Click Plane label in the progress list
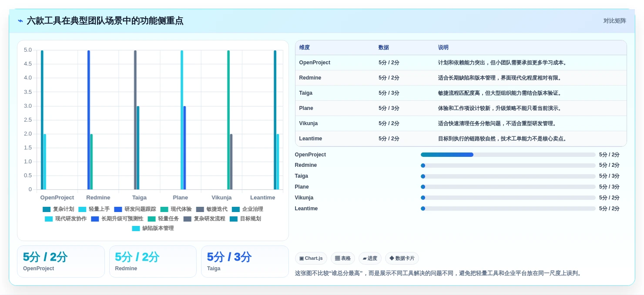Viewport: 644px width, 295px height. [302, 187]
